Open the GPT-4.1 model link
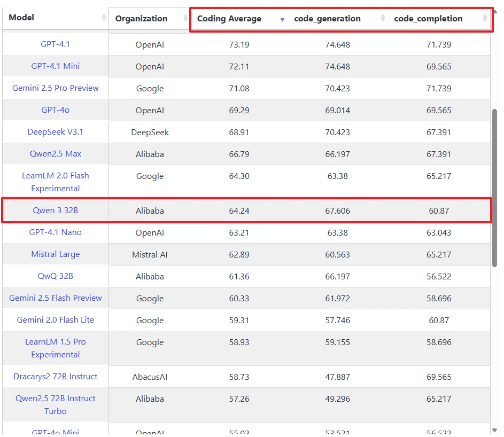The width and height of the screenshot is (504, 437). 55,44
